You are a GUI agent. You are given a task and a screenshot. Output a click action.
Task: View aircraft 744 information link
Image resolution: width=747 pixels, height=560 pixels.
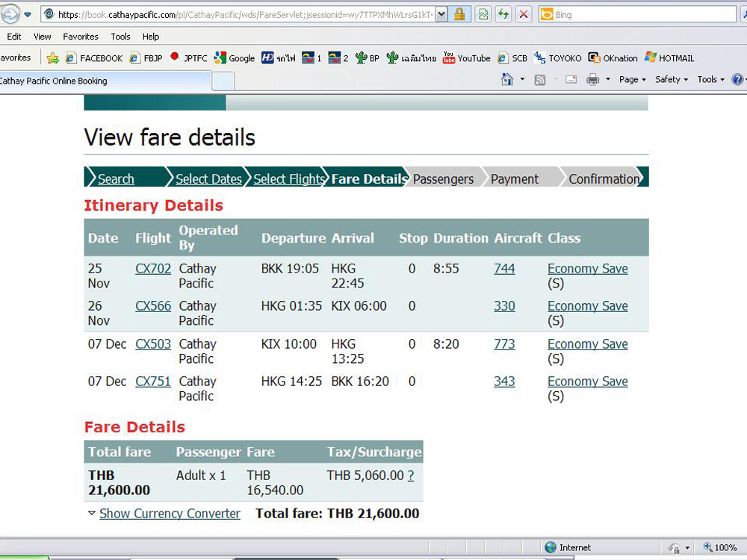pyautogui.click(x=504, y=269)
